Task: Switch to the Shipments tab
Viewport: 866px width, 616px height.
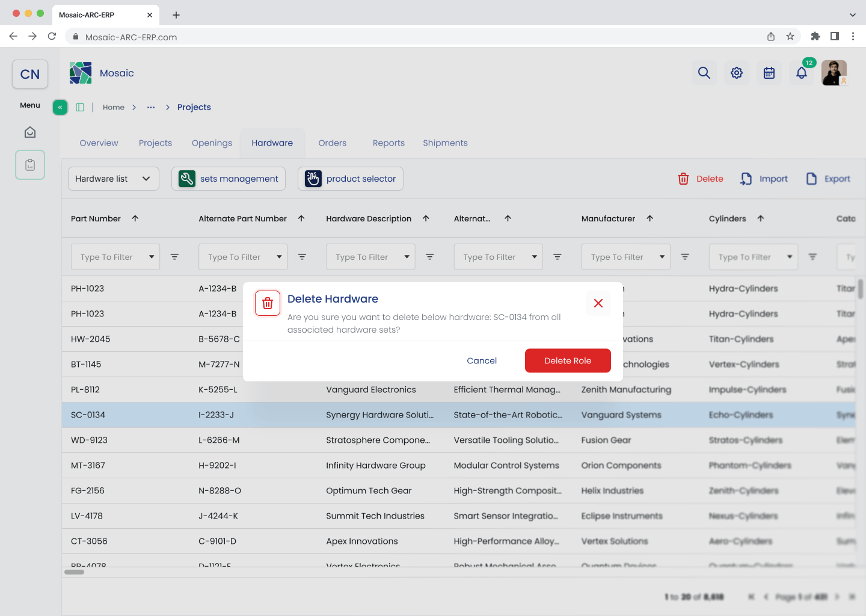Action: click(445, 143)
